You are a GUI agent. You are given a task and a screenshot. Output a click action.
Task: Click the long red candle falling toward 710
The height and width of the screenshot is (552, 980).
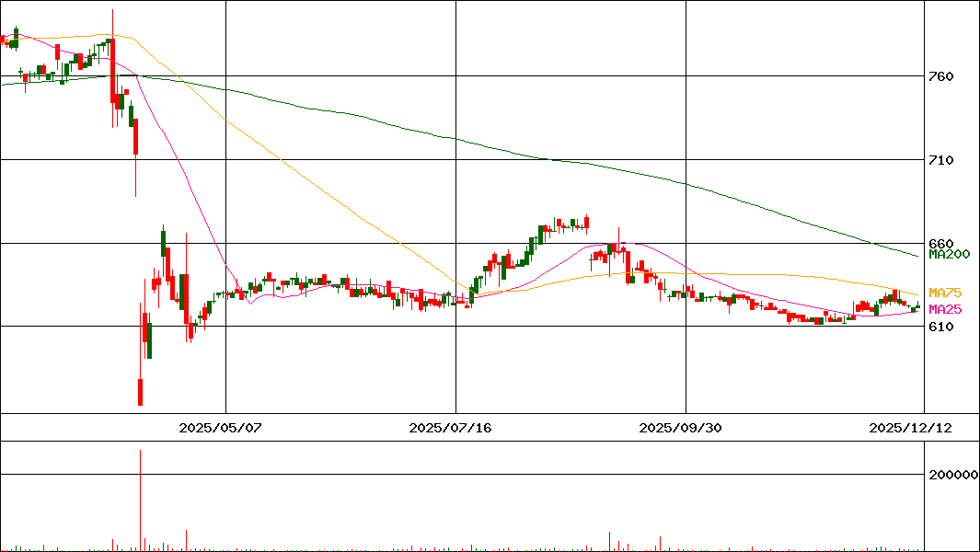[x=135, y=138]
